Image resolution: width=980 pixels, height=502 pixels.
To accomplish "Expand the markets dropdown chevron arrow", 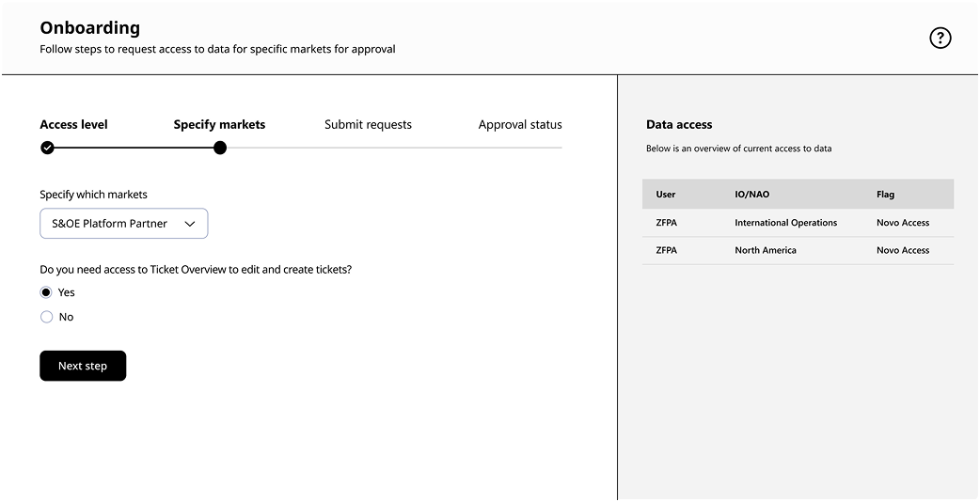I will click(189, 224).
